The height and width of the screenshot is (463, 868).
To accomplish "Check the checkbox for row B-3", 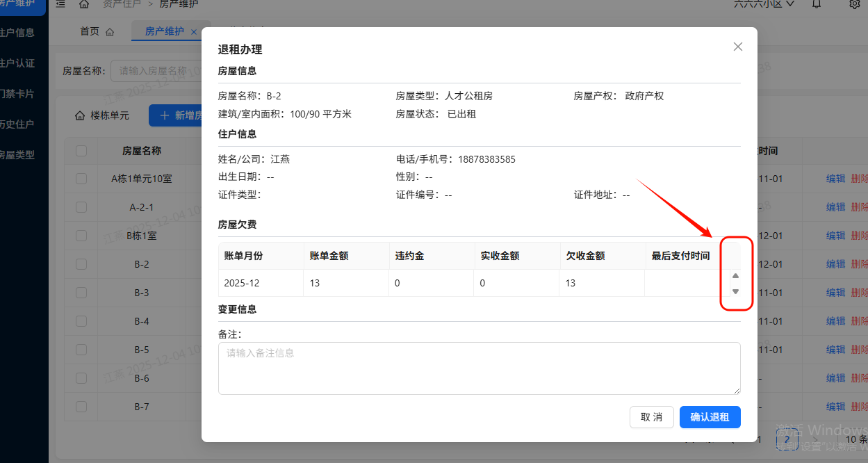I will click(80, 292).
